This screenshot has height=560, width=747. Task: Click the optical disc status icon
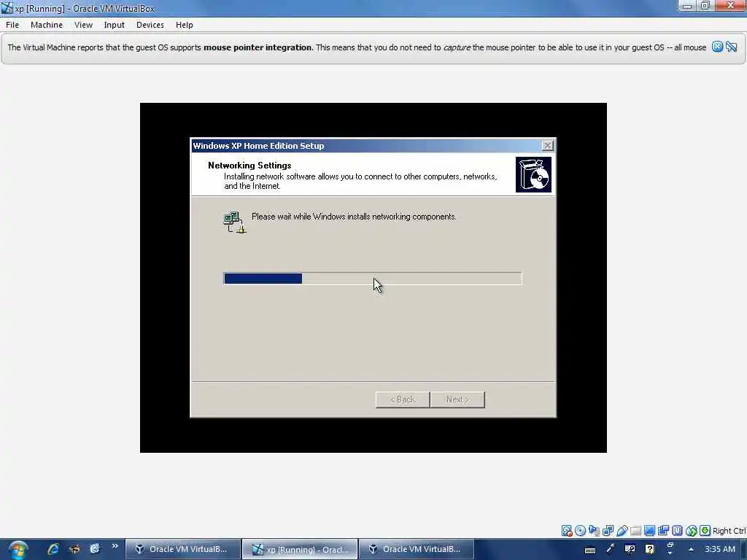pyautogui.click(x=580, y=531)
